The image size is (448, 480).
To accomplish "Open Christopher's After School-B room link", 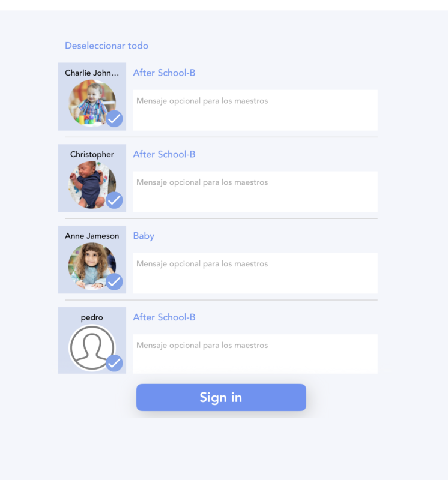I will (x=164, y=154).
